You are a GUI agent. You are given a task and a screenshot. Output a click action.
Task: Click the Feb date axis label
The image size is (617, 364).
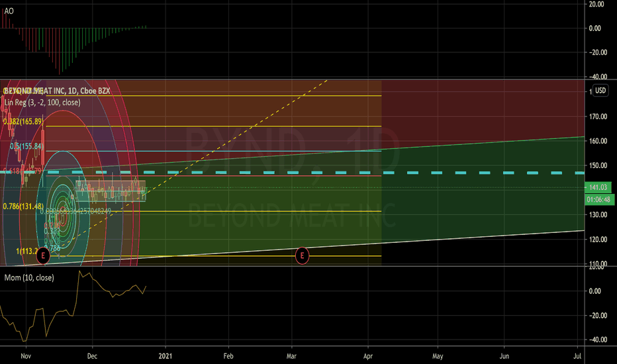(x=228, y=356)
